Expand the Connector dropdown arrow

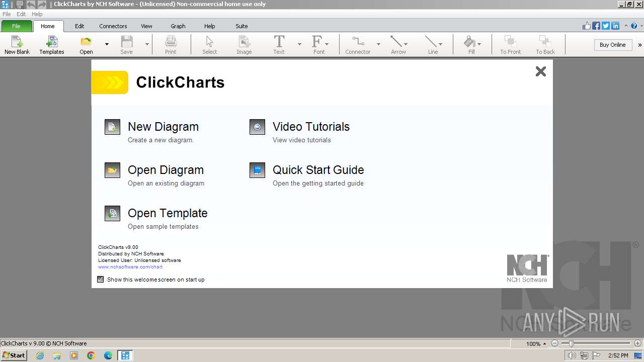pyautogui.click(x=378, y=45)
